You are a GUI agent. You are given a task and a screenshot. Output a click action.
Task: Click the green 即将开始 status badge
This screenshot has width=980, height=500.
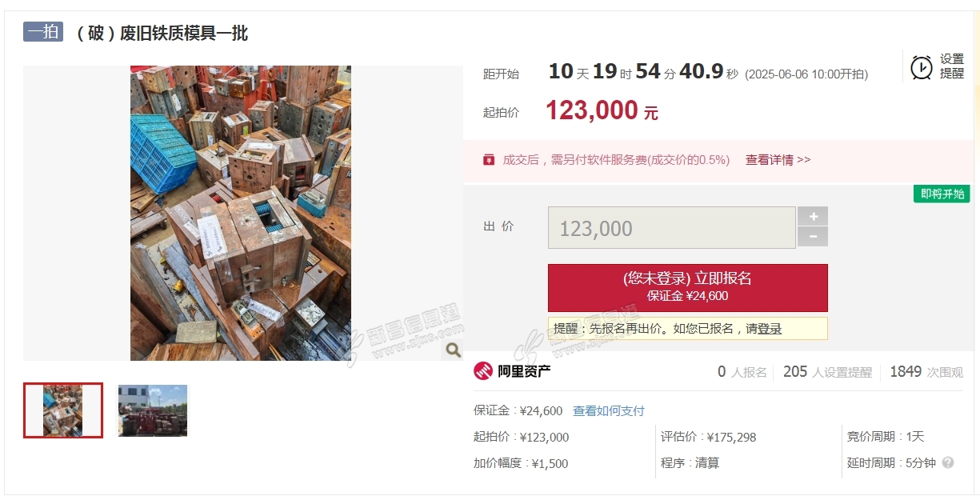tap(942, 194)
